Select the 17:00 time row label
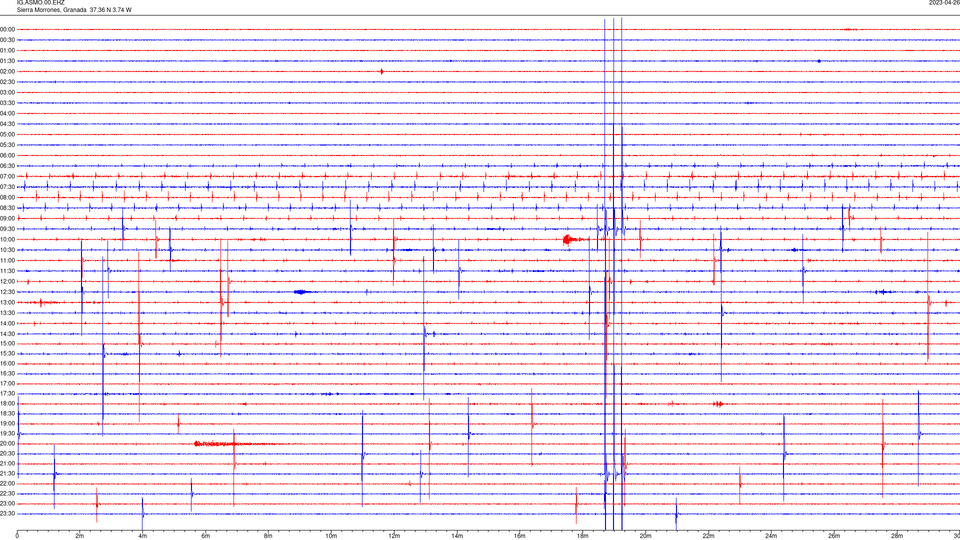960x540 pixels. click(x=8, y=383)
